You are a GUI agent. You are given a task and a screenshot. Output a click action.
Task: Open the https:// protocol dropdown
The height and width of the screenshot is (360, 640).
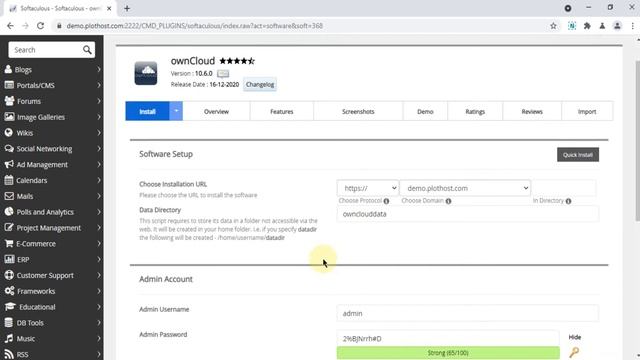coord(368,188)
